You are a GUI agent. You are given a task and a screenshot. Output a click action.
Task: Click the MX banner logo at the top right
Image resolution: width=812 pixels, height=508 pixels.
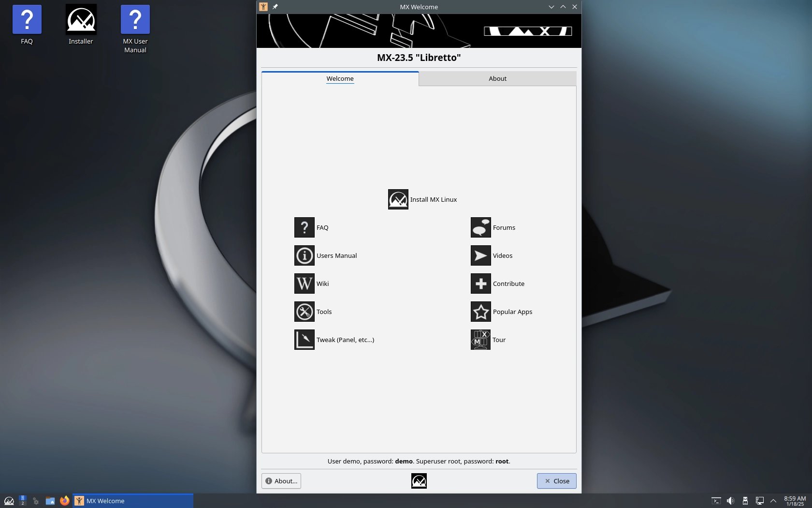528,31
